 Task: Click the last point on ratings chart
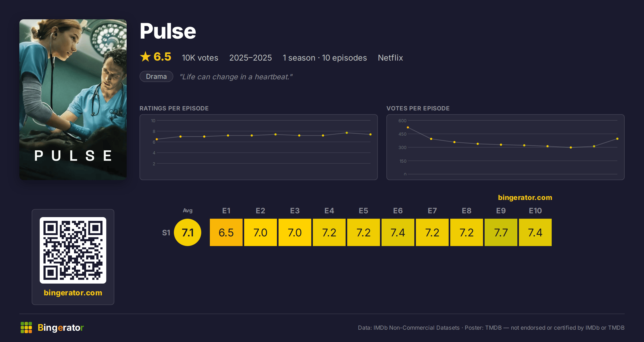pyautogui.click(x=371, y=134)
